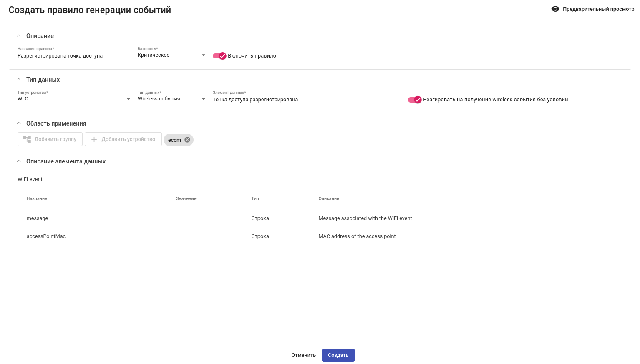Screen dimensions: 640x364
Task: Click the 'Название правила' input field
Action: tap(73, 56)
